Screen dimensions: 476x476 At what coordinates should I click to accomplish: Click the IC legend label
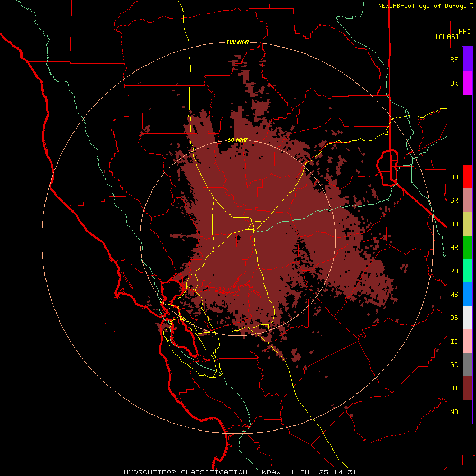(454, 342)
